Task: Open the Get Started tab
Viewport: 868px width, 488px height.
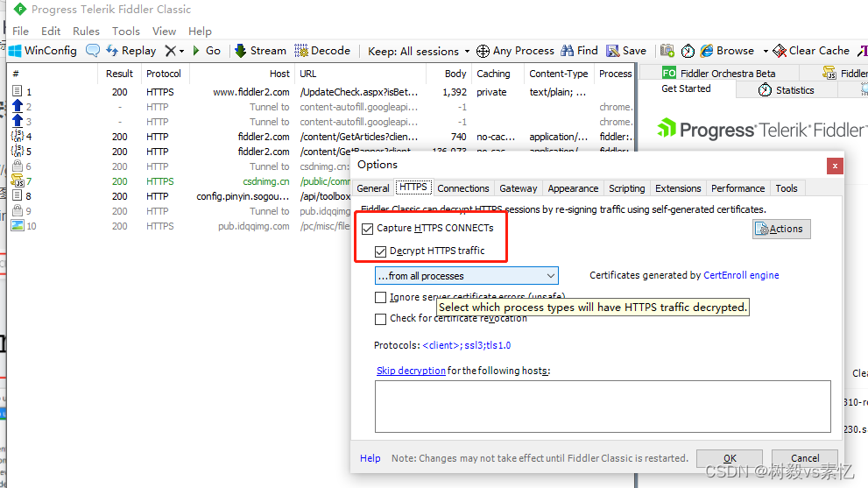Action: (686, 88)
